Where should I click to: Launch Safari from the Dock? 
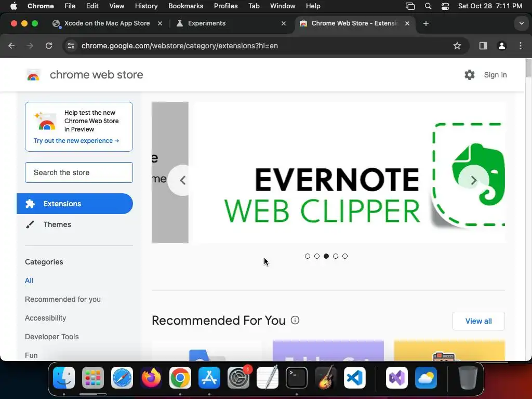point(122,378)
